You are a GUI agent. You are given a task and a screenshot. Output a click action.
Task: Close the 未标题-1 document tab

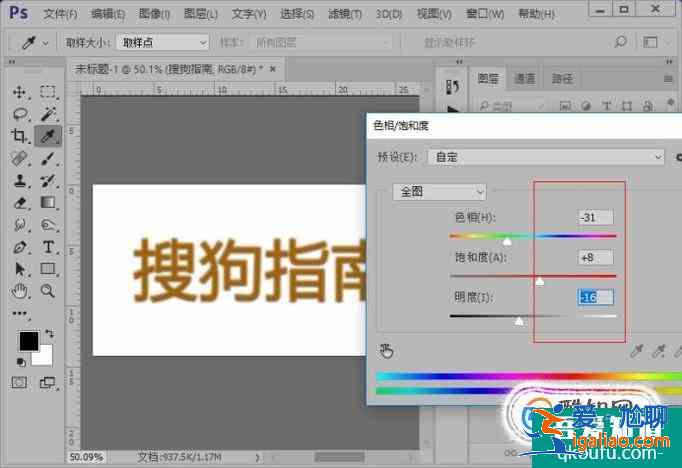click(273, 69)
